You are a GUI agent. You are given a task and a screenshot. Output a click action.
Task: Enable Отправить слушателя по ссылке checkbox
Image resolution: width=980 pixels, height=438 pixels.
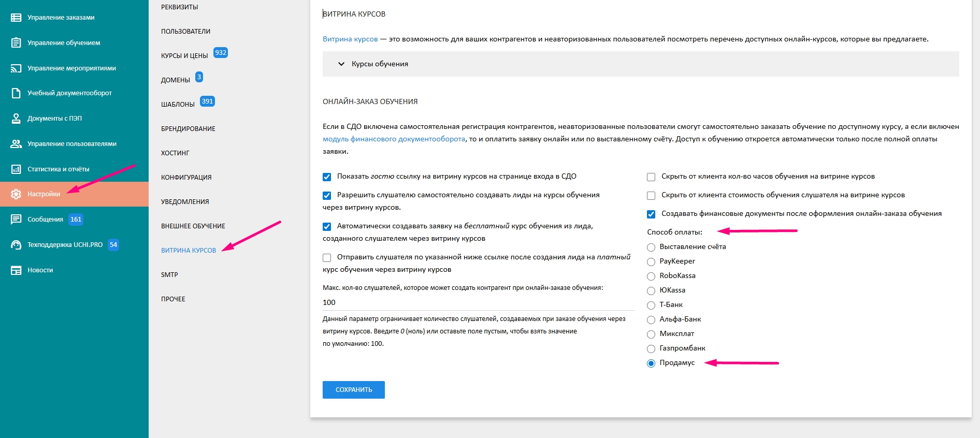click(x=327, y=258)
